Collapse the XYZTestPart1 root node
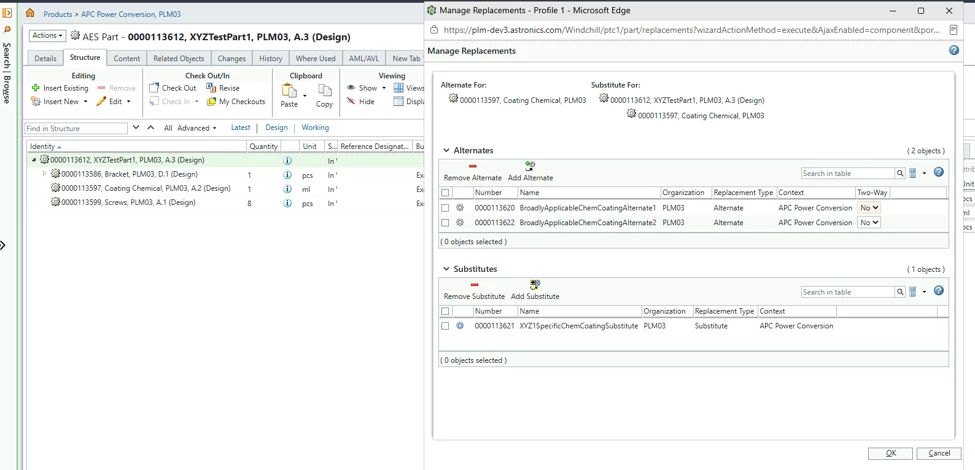 click(x=34, y=160)
